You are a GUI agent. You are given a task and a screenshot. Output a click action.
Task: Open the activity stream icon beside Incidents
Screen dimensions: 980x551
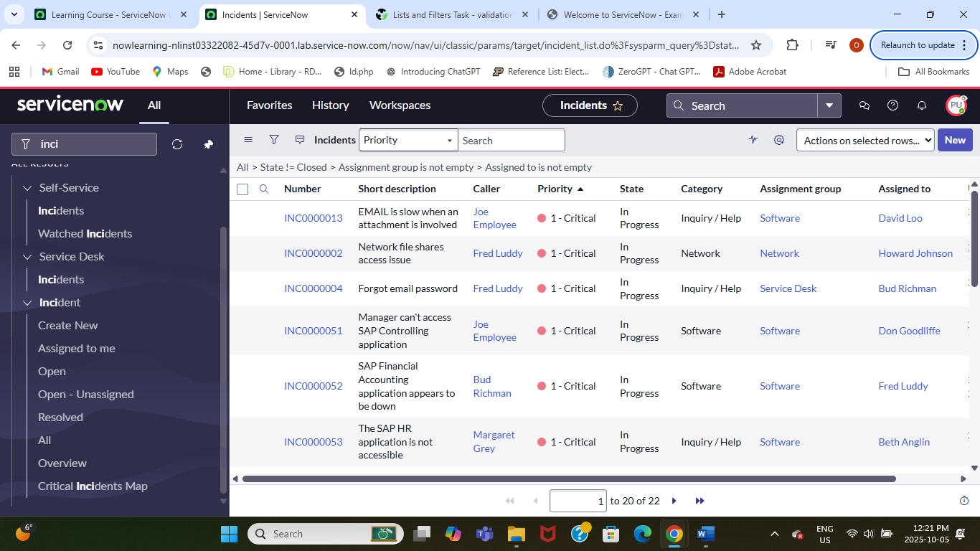pyautogui.click(x=300, y=140)
